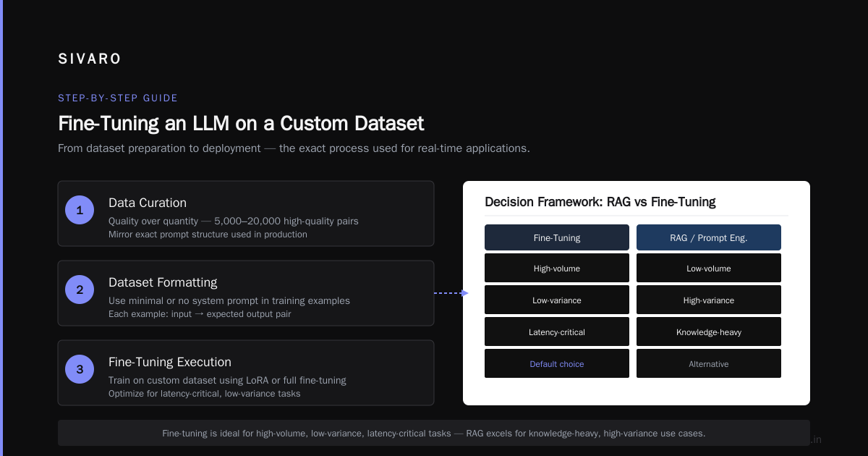Click the step 1 circle icon
Image resolution: width=868 pixels, height=456 pixels.
tap(80, 211)
